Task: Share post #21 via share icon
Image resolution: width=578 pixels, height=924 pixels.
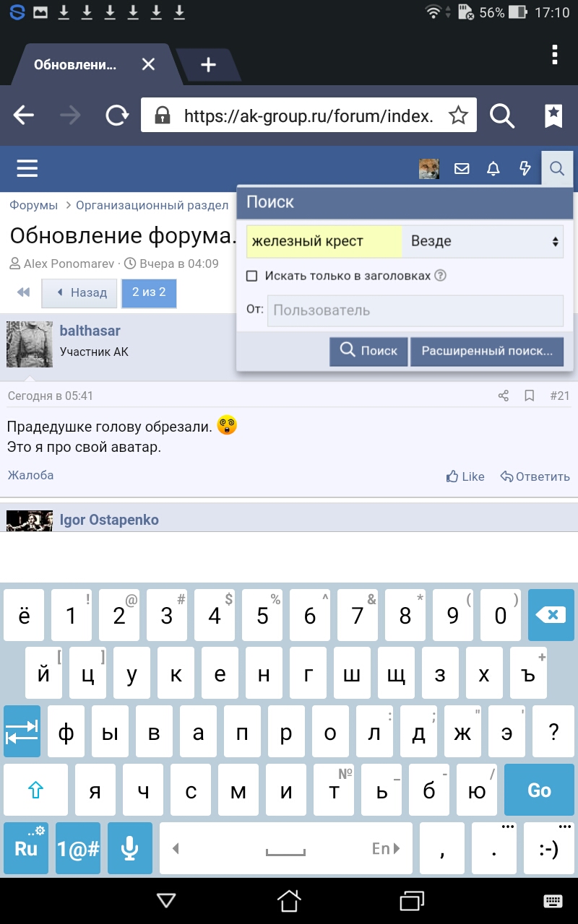Action: click(504, 396)
